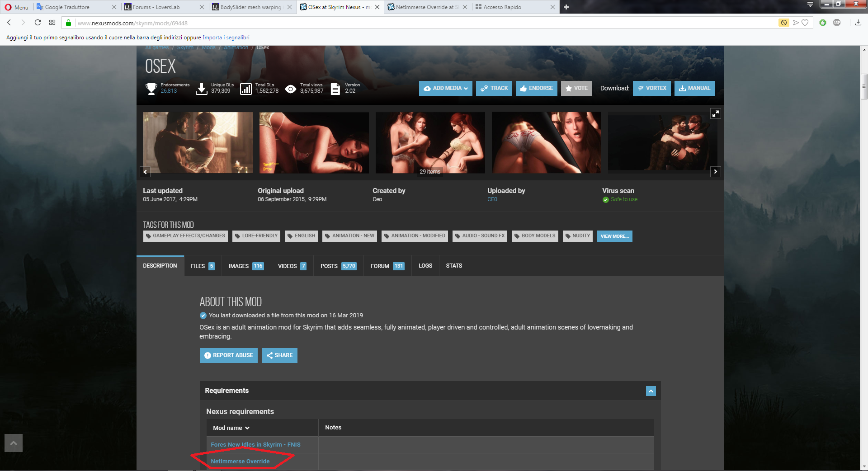Click the Audio - Sound FX tag
Viewport: 868px width, 471px height.
point(480,236)
